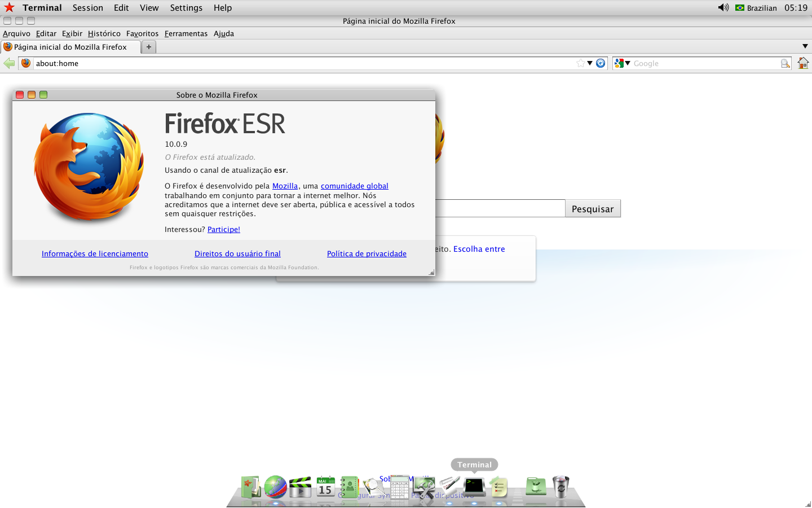Open the star application menu icon
Screen dimensions: 812x508
9,7
